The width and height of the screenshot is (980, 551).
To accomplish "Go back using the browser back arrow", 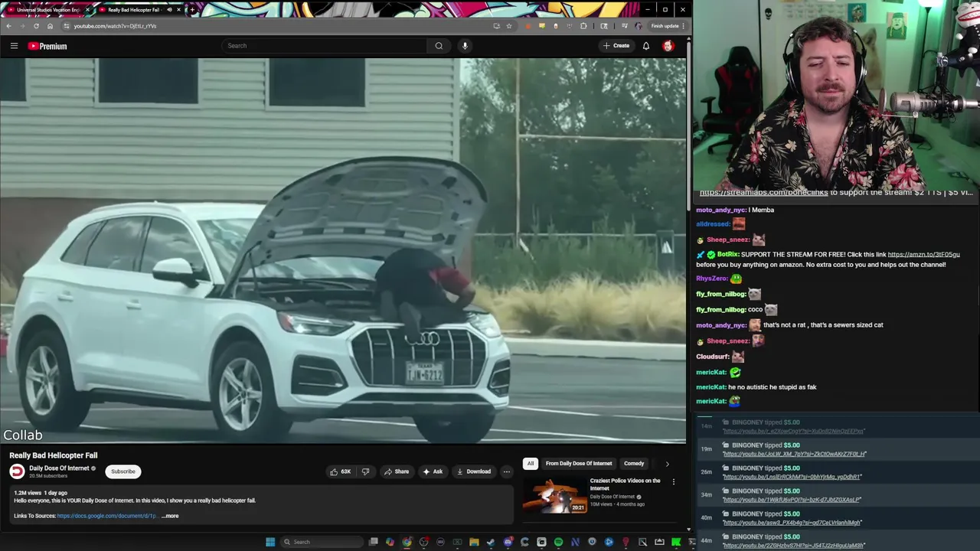I will tap(8, 26).
